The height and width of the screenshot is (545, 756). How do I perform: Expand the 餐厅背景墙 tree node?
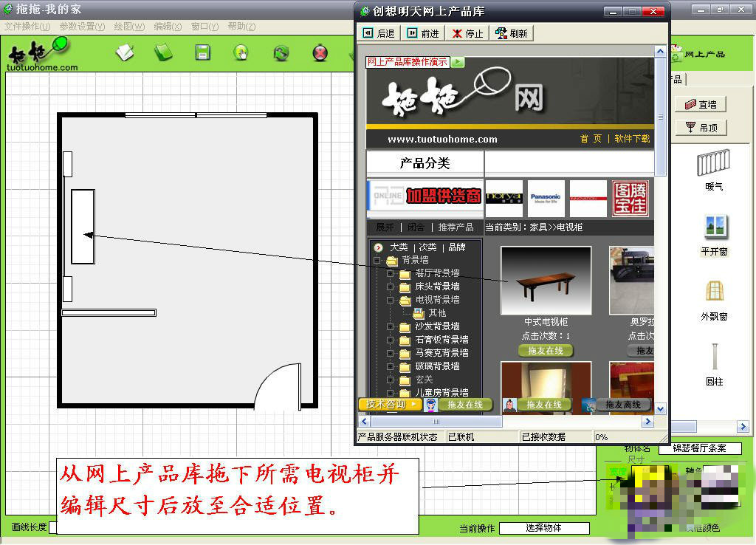[390, 273]
